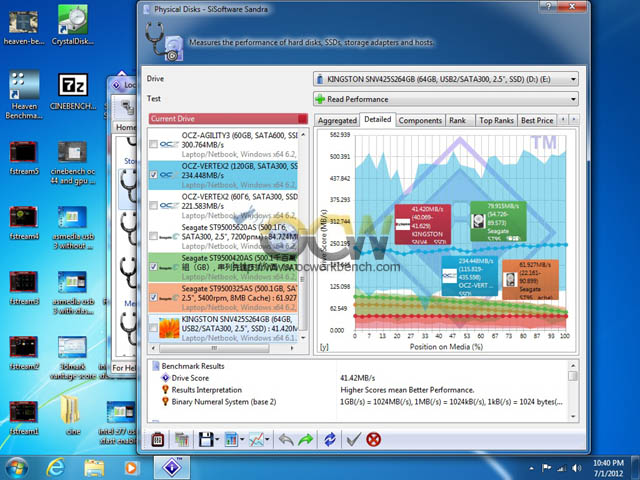Open the CrystalDisk desktop shortcut
Viewport: 640px width, 480px height.
pyautogui.click(x=73, y=24)
